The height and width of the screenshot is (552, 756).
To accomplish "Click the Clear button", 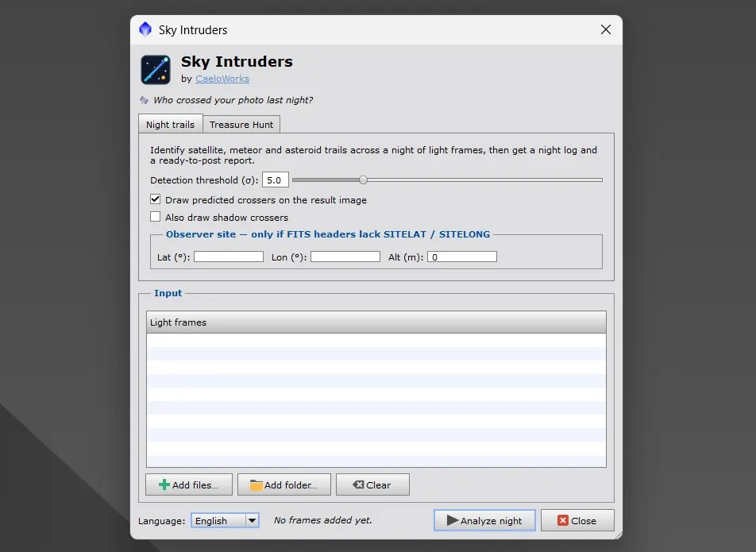I will pos(372,484).
